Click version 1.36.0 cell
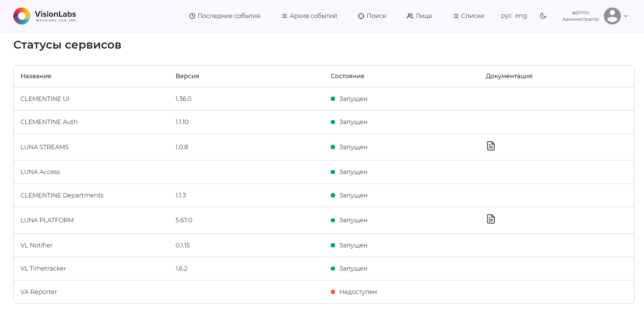 click(183, 99)
